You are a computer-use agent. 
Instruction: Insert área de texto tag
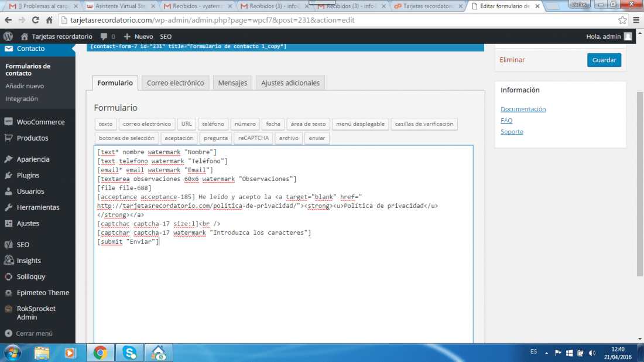308,124
